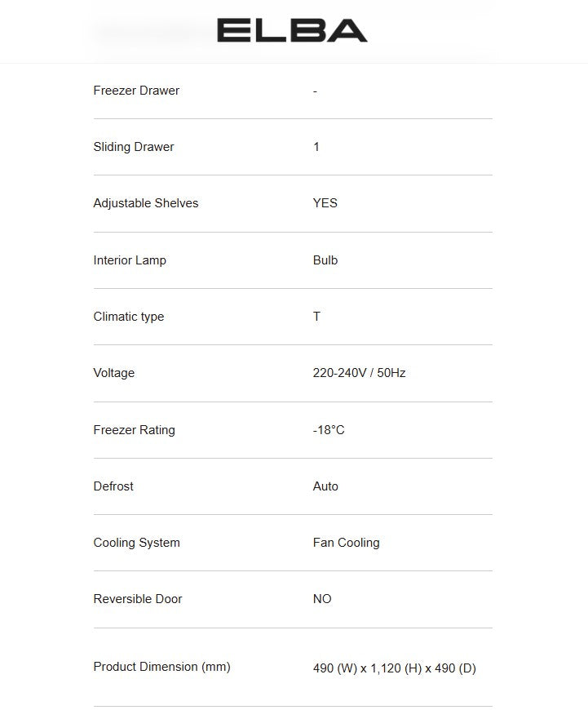
Task: Click the Freezer Rating label
Action: [135, 430]
